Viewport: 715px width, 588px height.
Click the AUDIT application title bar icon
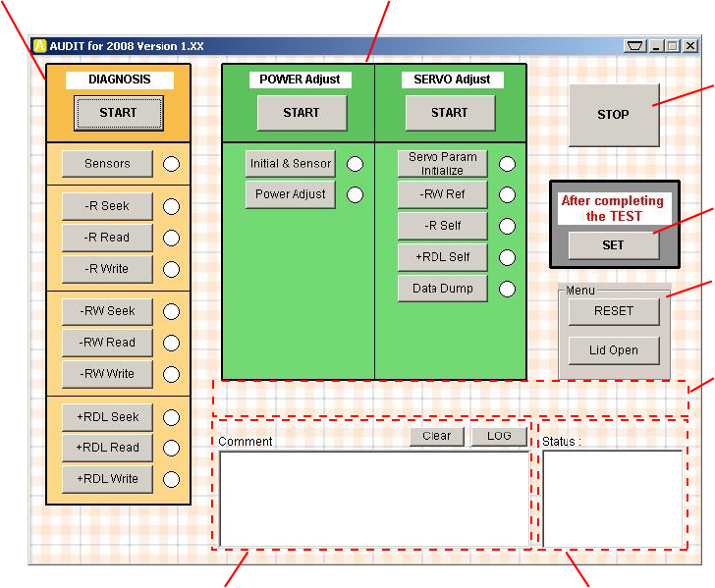pyautogui.click(x=40, y=45)
